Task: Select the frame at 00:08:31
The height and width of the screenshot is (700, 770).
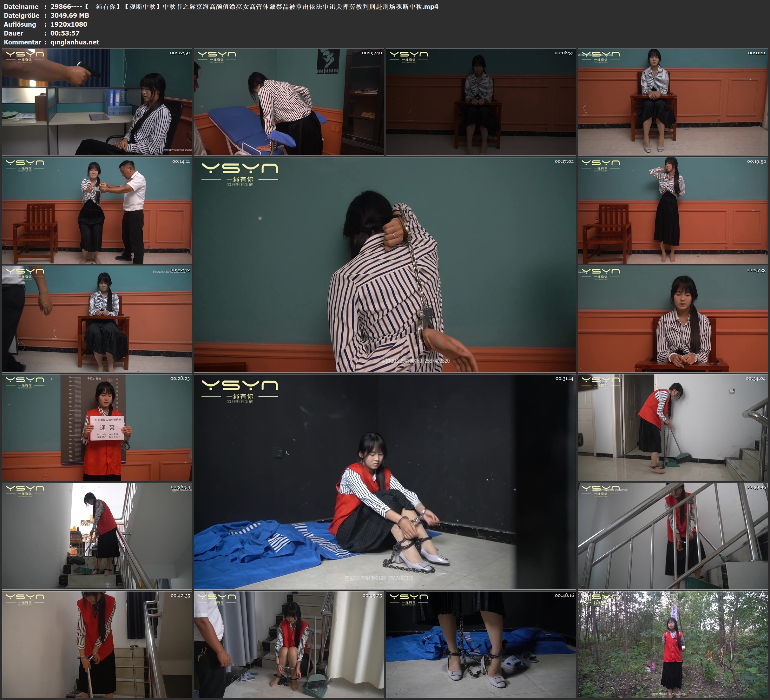Action: click(x=480, y=102)
